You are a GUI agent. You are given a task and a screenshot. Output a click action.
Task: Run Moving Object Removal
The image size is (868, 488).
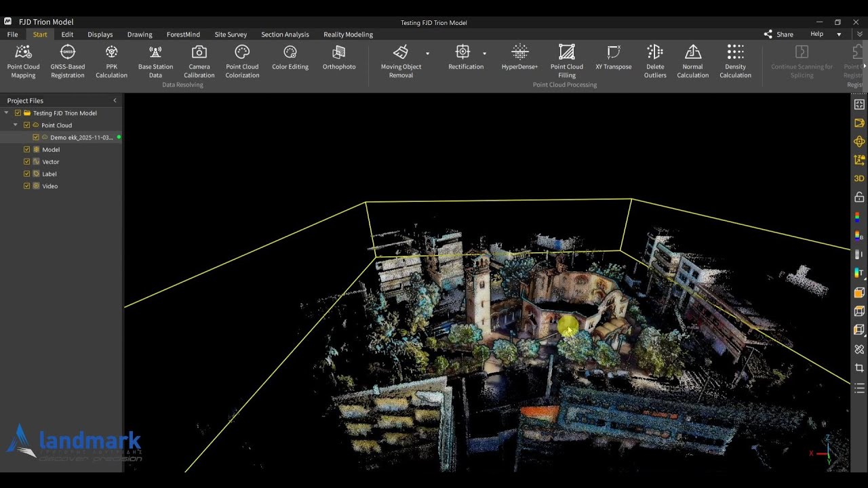click(x=401, y=62)
